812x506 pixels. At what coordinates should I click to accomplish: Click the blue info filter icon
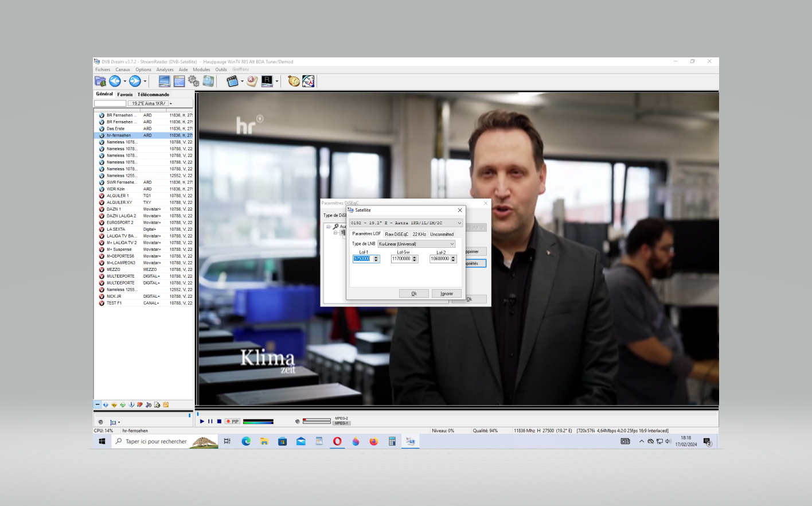click(x=131, y=405)
